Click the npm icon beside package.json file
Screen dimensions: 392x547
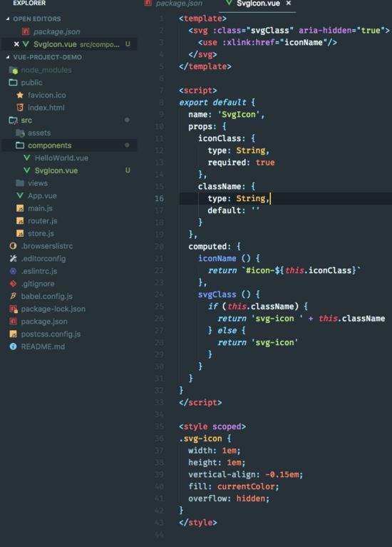point(14,322)
